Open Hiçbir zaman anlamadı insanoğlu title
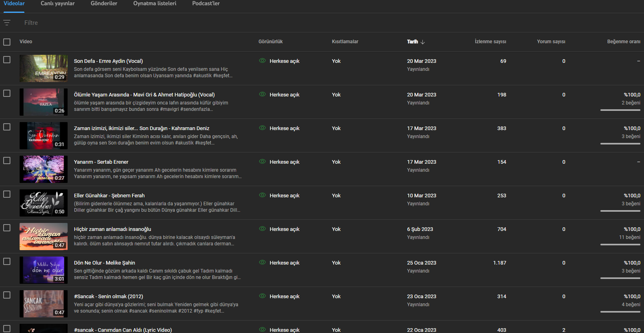 pos(112,229)
